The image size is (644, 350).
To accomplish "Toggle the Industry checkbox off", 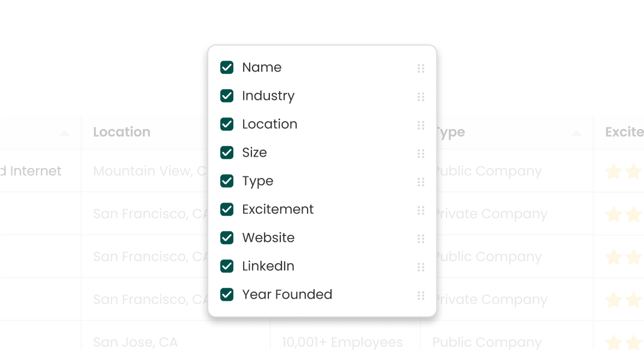I will (x=227, y=96).
